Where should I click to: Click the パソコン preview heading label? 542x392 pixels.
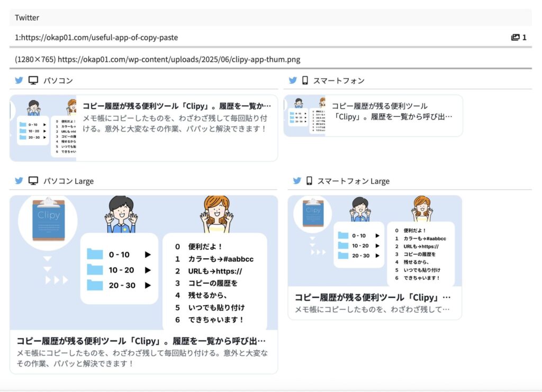tap(58, 80)
